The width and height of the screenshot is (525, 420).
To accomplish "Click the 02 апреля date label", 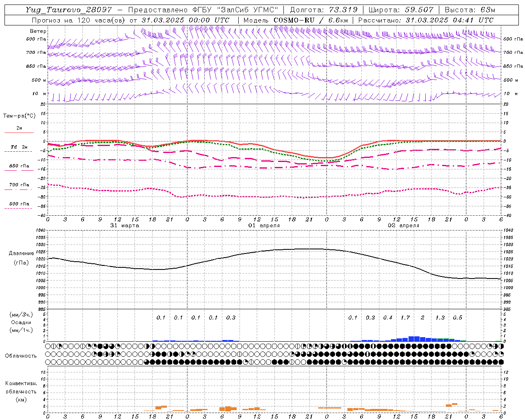I will coord(404,226).
